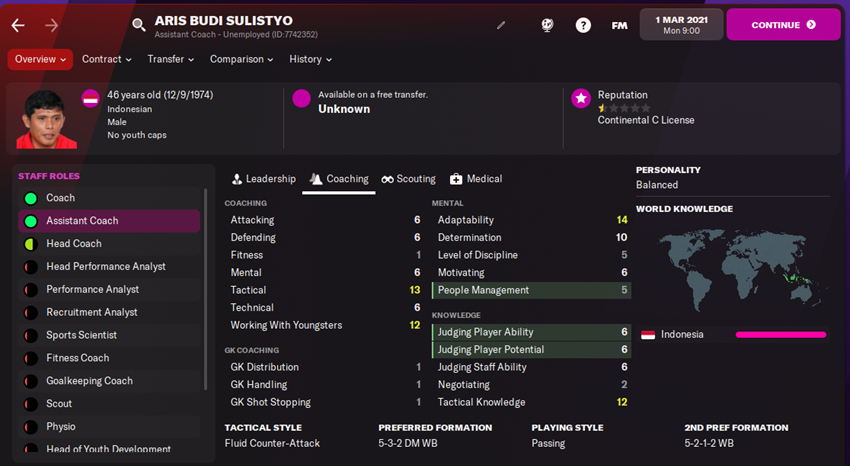This screenshot has height=466, width=850.
Task: Open the FM menu icon
Action: pos(619,25)
